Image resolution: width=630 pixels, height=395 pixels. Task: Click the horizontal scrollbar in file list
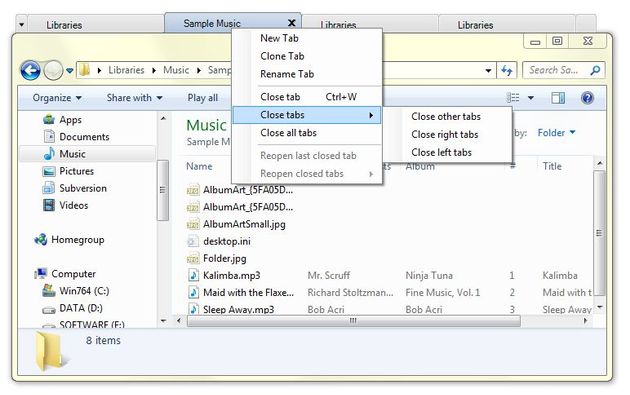[x=354, y=321]
